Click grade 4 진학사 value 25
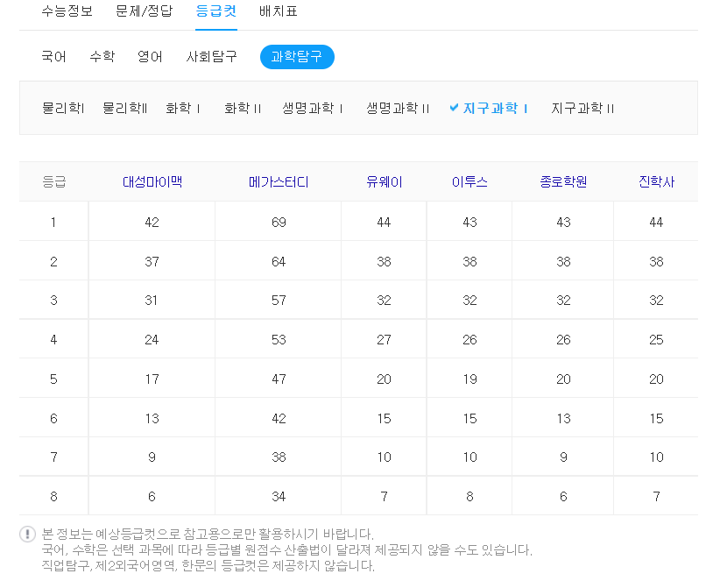Image resolution: width=713 pixels, height=588 pixels. pyautogui.click(x=656, y=340)
